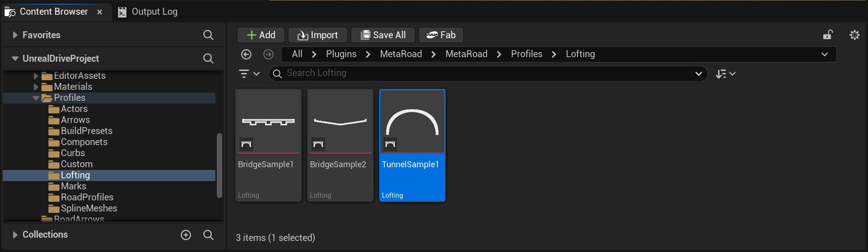Screen dimensions: 868x252
Task: Open saved searches dropdown in search bar
Action: click(699, 74)
